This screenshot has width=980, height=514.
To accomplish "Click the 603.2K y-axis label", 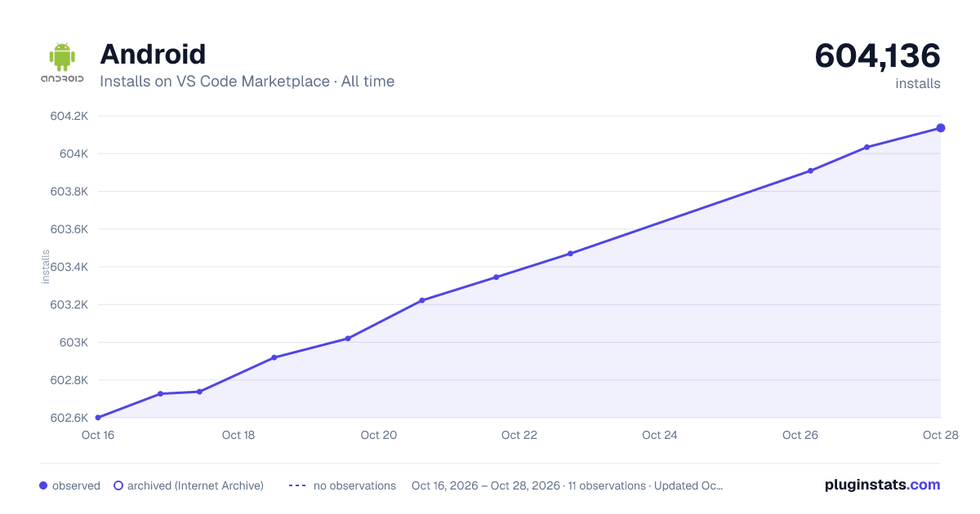I will 69,304.
